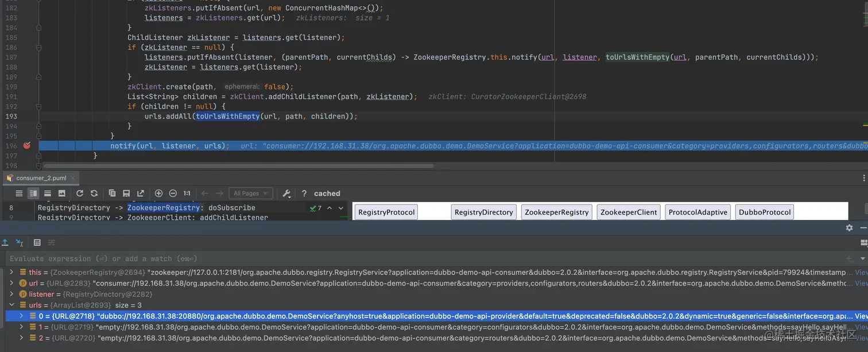This screenshot has height=352, width=868.
Task: Focus the Evaluate expression input field
Action: (424, 258)
